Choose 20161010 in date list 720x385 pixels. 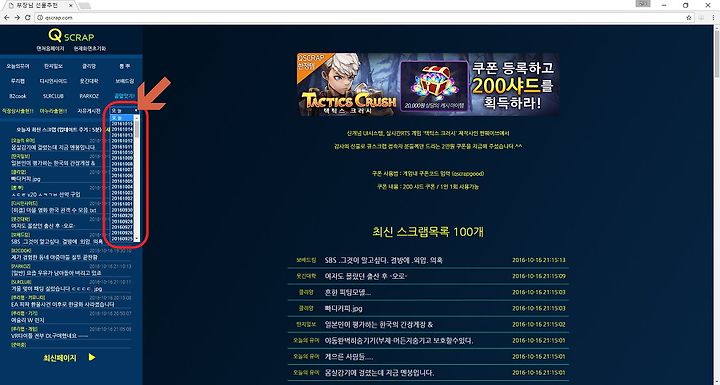[x=122, y=152]
